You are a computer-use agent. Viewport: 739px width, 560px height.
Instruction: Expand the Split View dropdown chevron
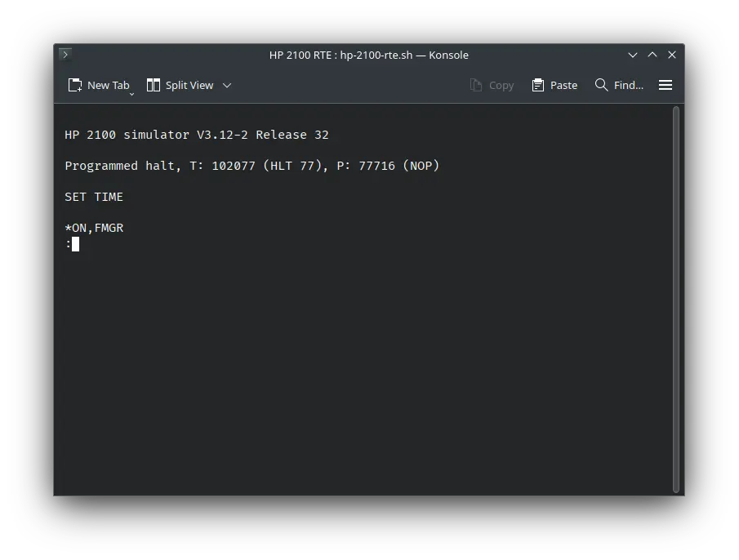(227, 85)
